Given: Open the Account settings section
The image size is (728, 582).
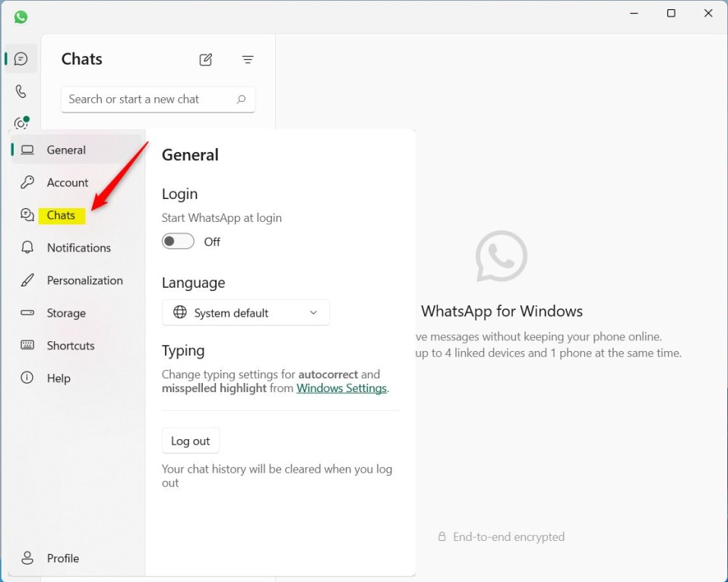Looking at the screenshot, I should [68, 182].
